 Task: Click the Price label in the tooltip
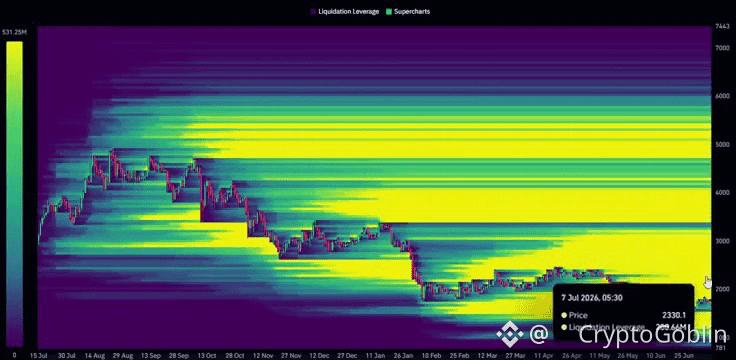click(x=578, y=315)
